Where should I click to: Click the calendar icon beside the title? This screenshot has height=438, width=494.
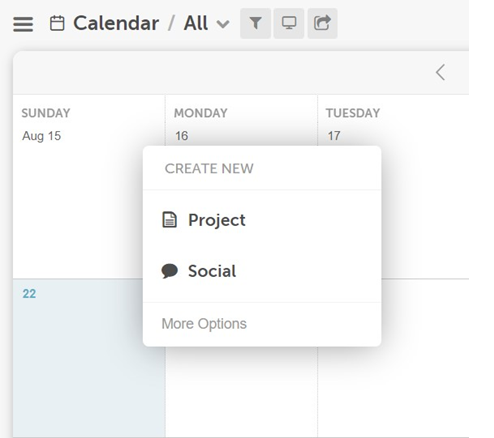pos(57,23)
